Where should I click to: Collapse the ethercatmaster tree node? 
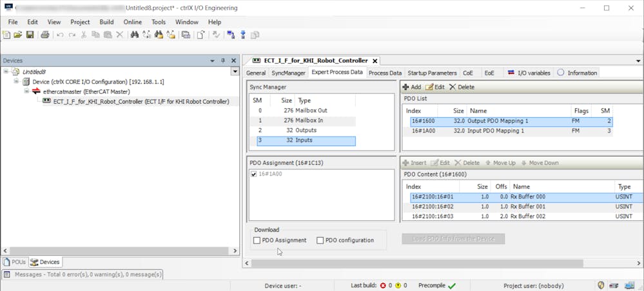click(x=26, y=91)
